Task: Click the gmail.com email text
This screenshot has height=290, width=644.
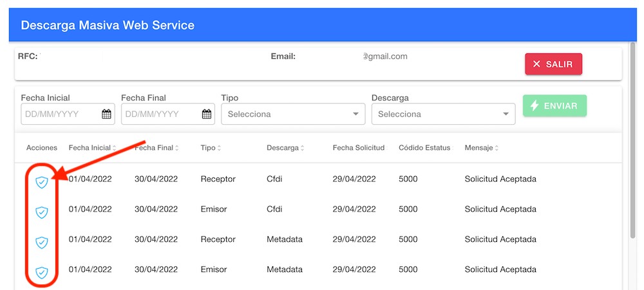Action: pyautogui.click(x=385, y=56)
